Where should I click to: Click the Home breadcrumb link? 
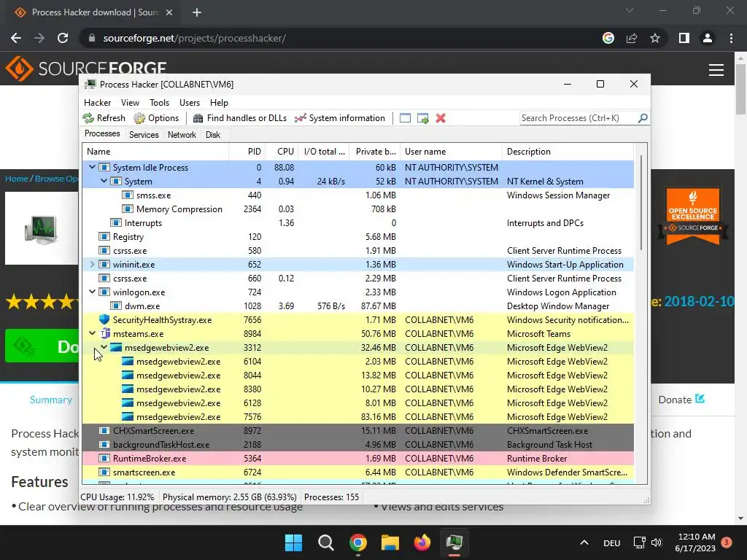pyautogui.click(x=17, y=179)
